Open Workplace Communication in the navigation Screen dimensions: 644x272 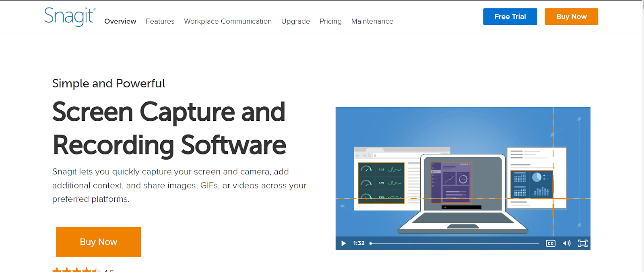tap(228, 21)
